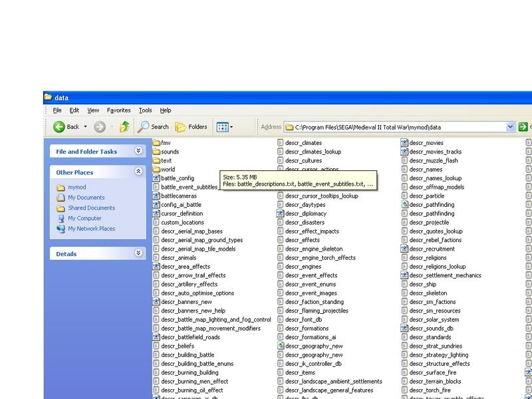The image size is (532, 399).
Task: Select the fmv folder icon
Action: (x=156, y=143)
